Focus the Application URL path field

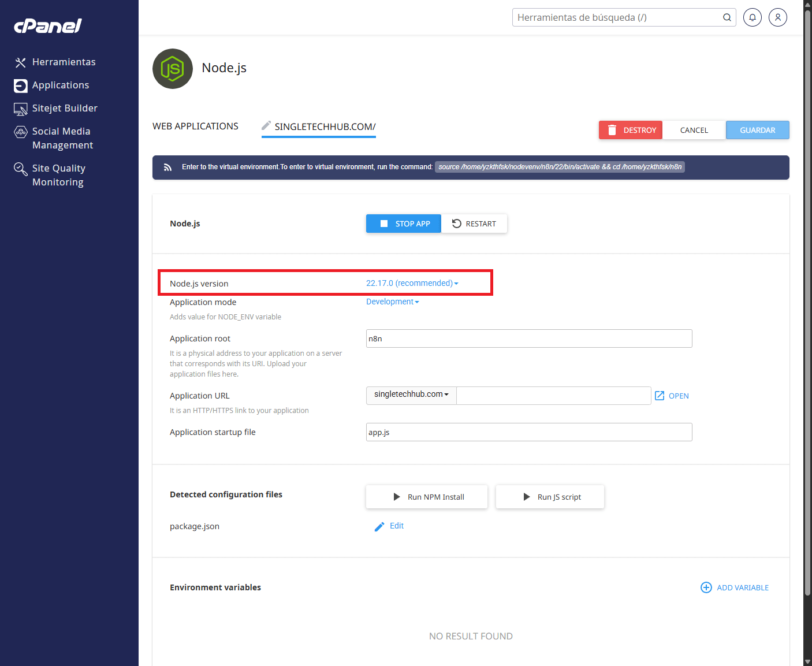[554, 396]
